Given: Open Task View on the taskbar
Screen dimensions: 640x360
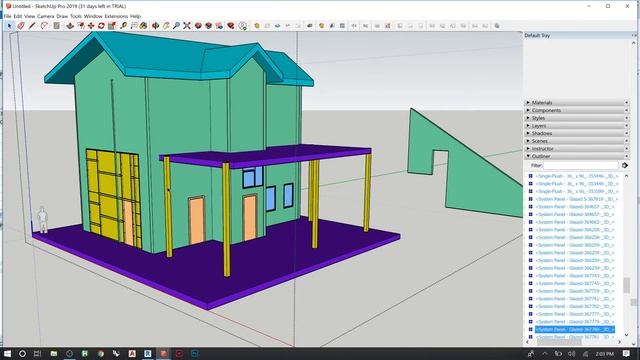Looking at the screenshot, I should coord(38,353).
